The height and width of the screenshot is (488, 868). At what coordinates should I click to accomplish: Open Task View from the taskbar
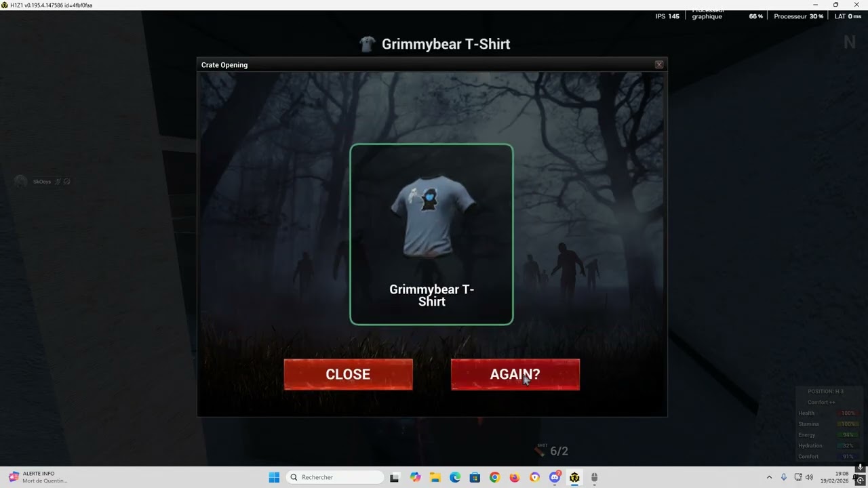(x=395, y=477)
